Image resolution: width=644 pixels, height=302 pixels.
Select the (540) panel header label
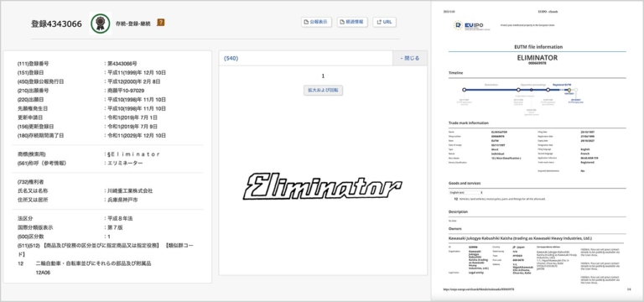point(231,59)
